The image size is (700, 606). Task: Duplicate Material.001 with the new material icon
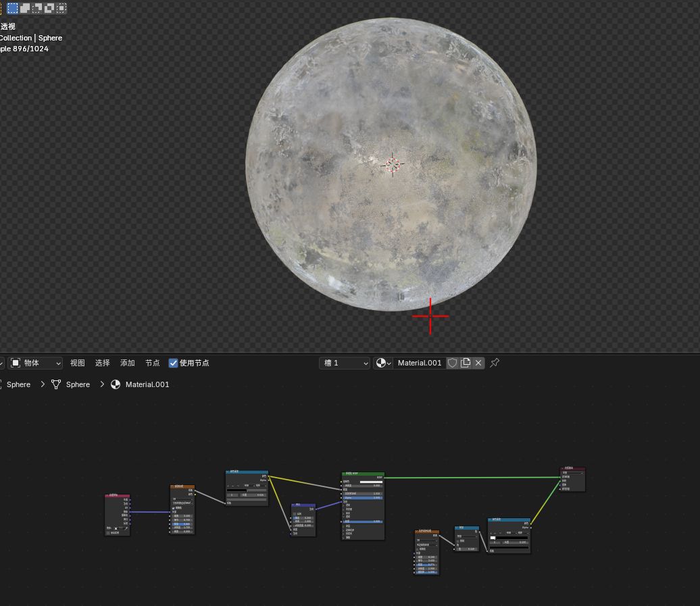[x=466, y=363]
